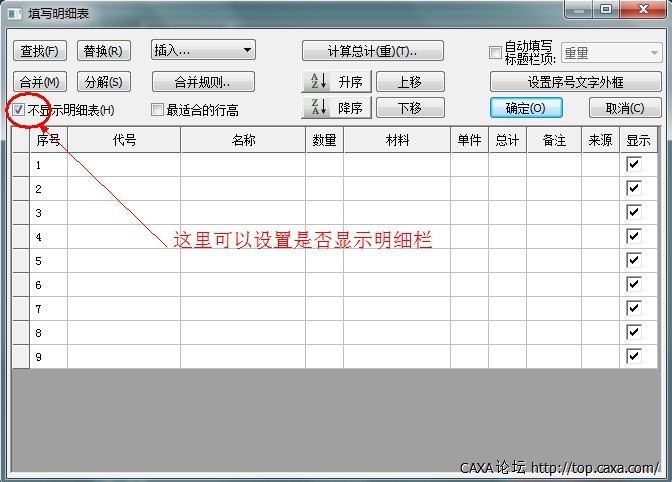The height and width of the screenshot is (482, 672).
Task: Click the 查找(F) find button
Action: pos(39,51)
